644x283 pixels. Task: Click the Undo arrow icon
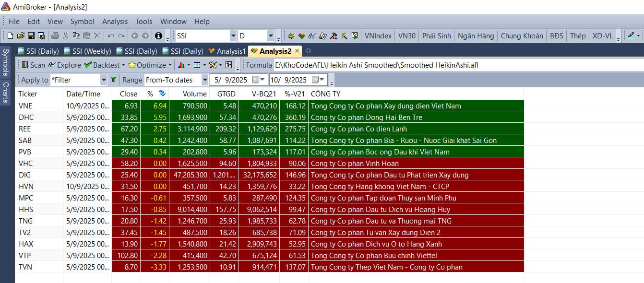coord(111,35)
